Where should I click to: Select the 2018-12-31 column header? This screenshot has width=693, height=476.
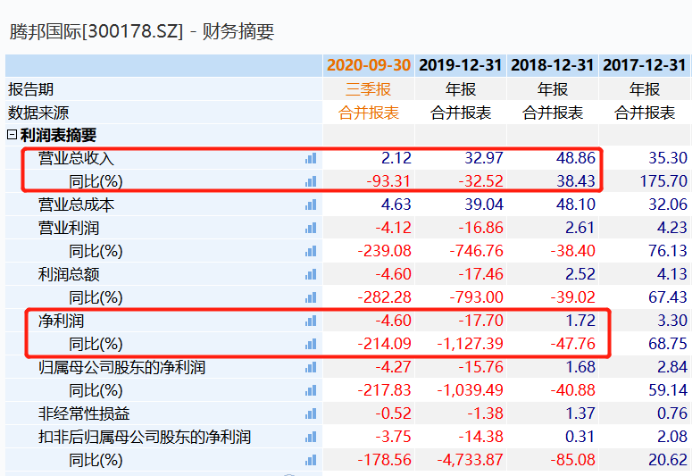coord(552,65)
